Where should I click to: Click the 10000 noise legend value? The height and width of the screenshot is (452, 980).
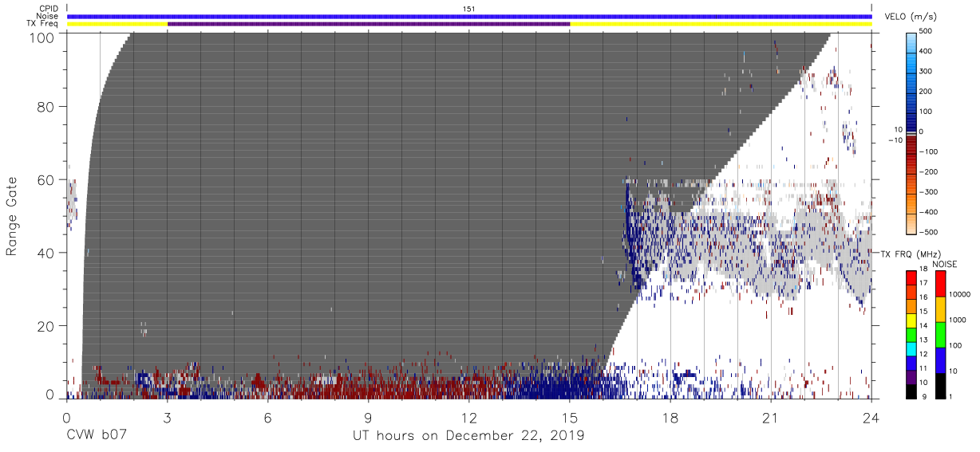(x=958, y=294)
